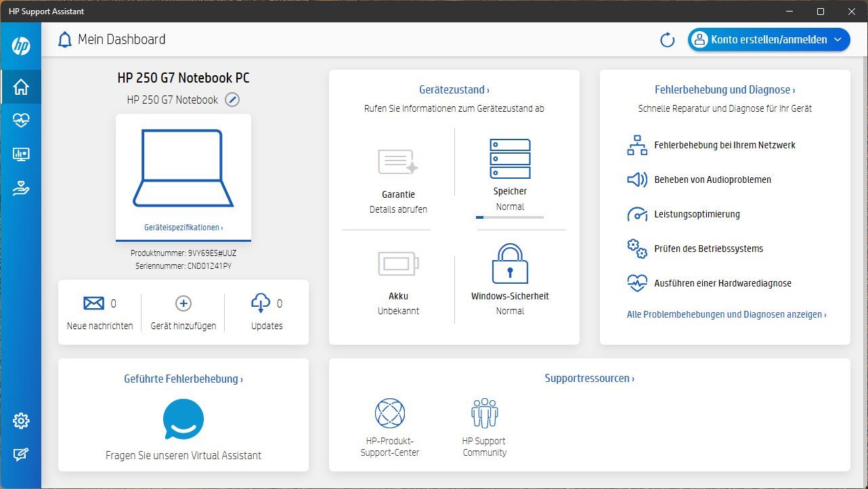Select Leistungsoptimierung
Viewport: 868px width, 489px height.
pos(697,214)
